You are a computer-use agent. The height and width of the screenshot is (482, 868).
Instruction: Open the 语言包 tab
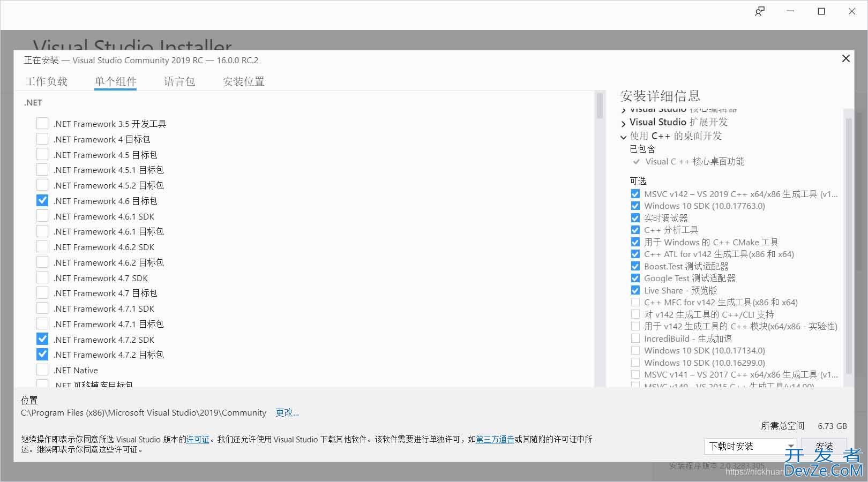(x=179, y=81)
